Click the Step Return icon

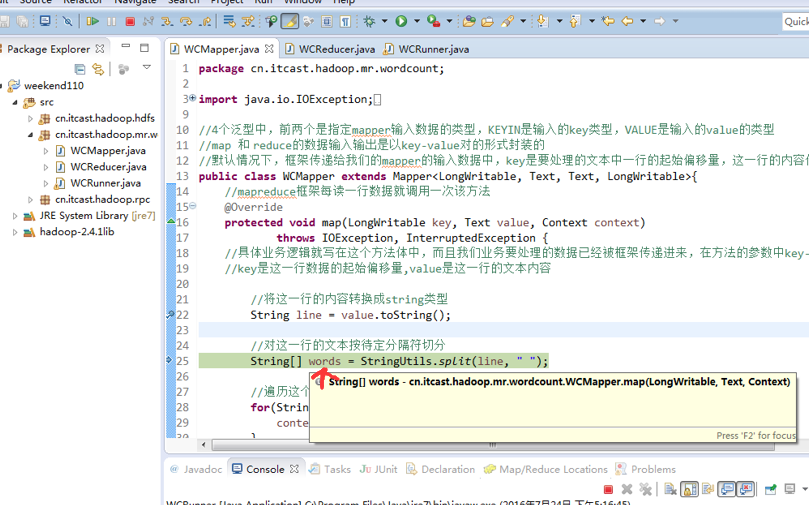pyautogui.click(x=205, y=21)
